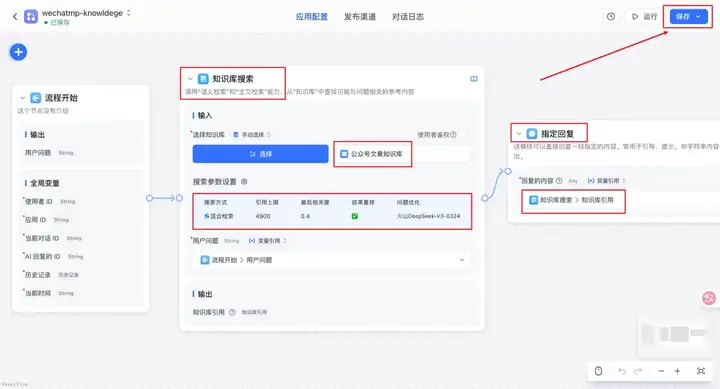Open the 知识库搜索 > 知识库引用 reference field
The image size is (720, 389).
(620, 200)
